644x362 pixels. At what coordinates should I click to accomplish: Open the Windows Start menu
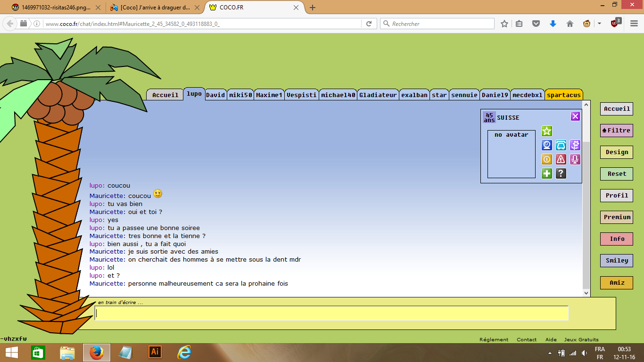[x=11, y=353]
